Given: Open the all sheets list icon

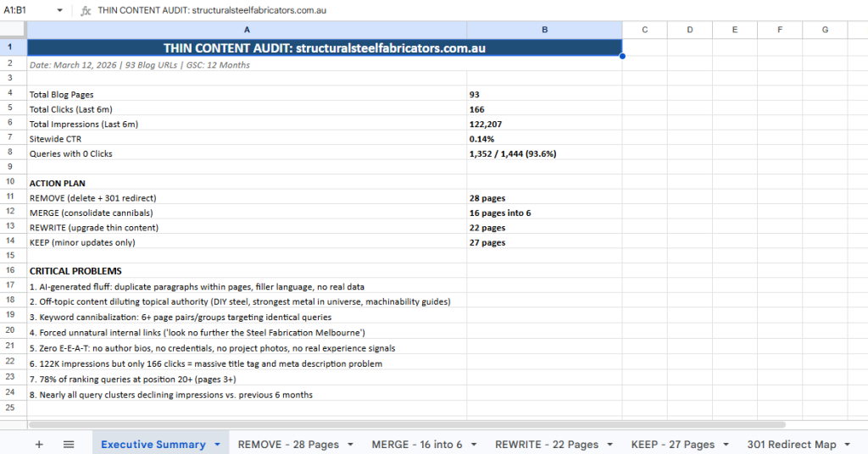Looking at the screenshot, I should pos(69,445).
